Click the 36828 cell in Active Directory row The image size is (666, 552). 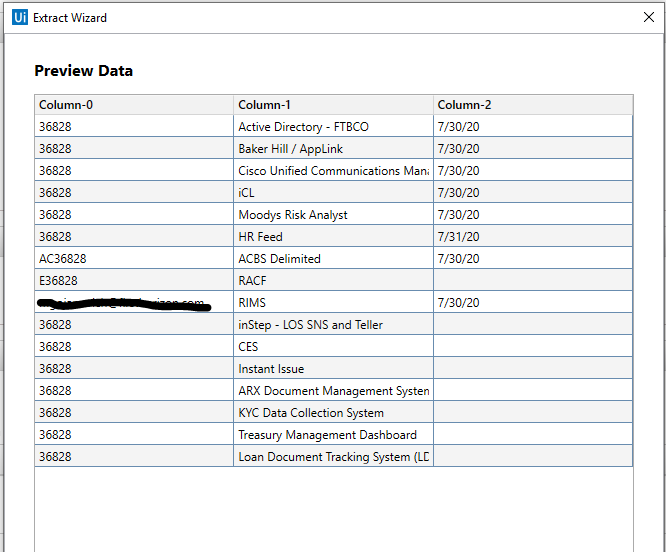point(134,127)
